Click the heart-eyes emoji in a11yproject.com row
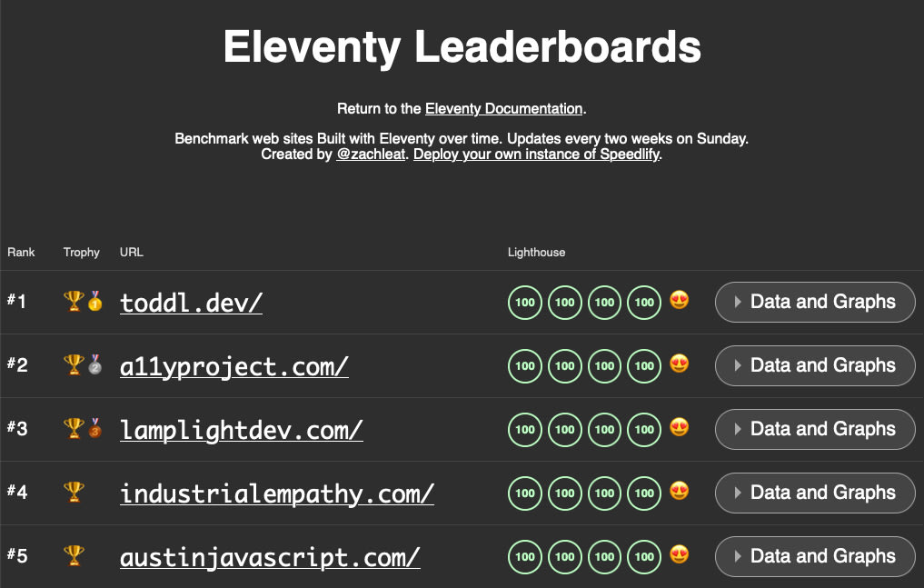This screenshot has height=588, width=924. (x=680, y=364)
